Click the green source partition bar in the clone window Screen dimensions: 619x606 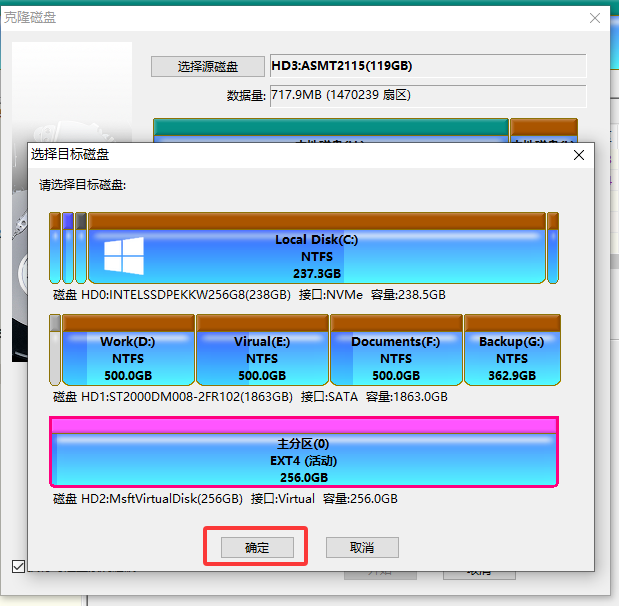tap(331, 130)
